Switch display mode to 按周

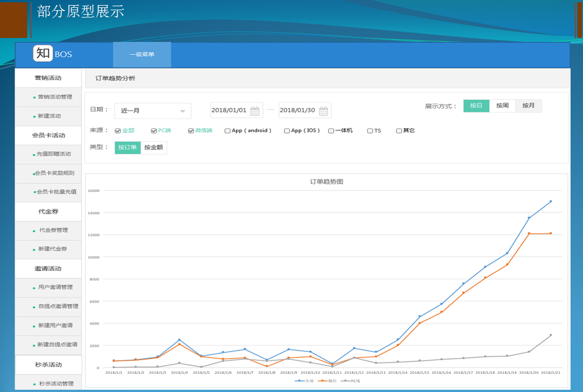click(503, 105)
